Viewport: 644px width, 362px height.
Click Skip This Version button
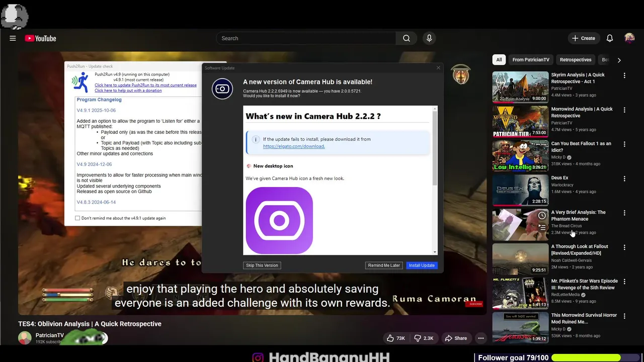[262, 265]
